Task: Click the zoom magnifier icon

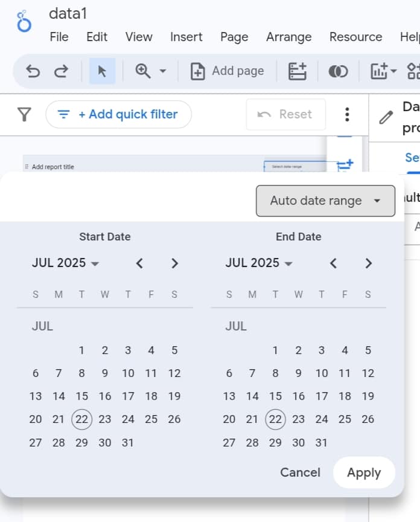Action: tap(143, 71)
